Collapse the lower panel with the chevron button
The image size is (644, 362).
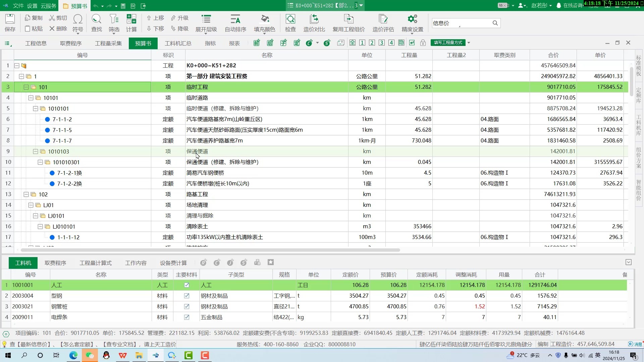pos(629,262)
